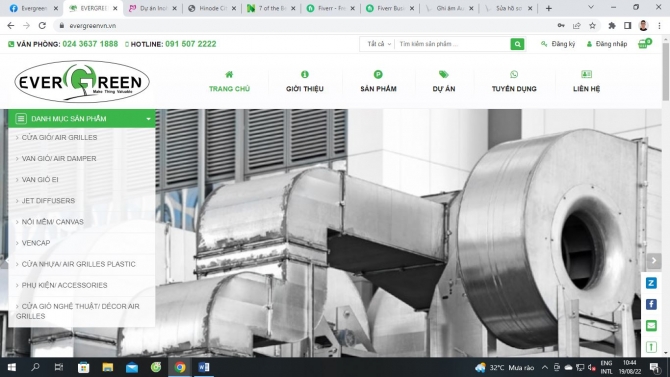Expand Cửa gió/ Air Grilles category
The image size is (670, 377).
coord(59,138)
